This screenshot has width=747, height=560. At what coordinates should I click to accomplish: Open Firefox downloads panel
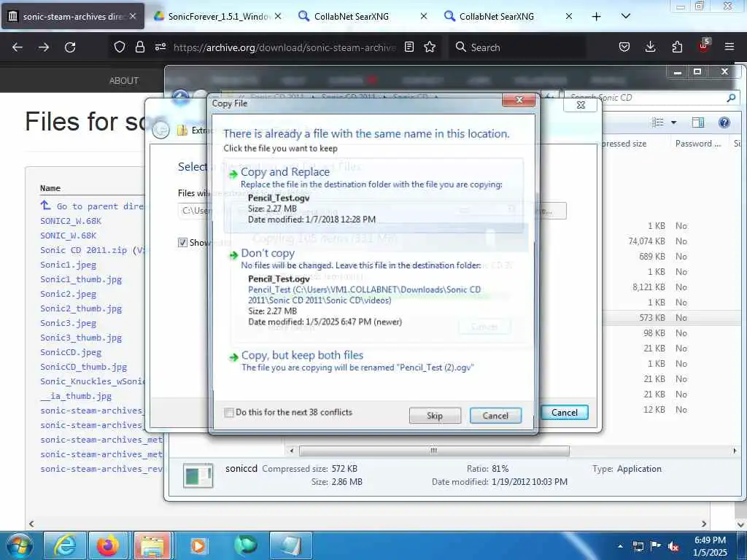(650, 47)
